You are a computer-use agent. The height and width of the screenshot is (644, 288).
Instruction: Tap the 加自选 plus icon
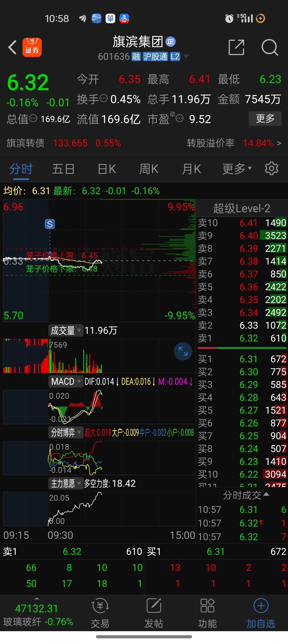[x=261, y=606]
